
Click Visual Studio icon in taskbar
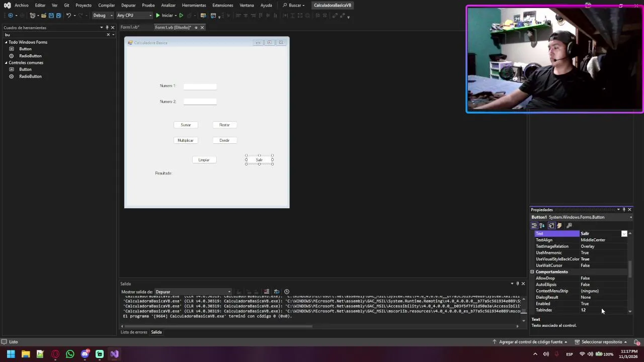coord(114,354)
